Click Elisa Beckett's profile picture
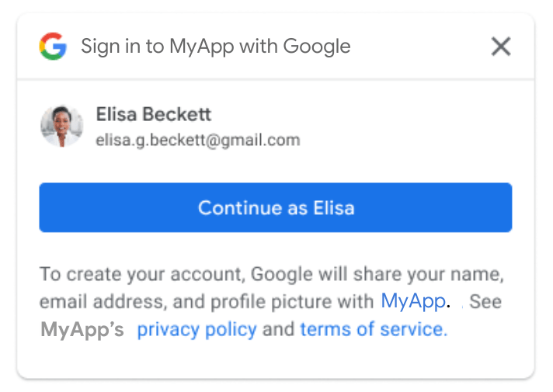The height and width of the screenshot is (392, 553). click(61, 126)
